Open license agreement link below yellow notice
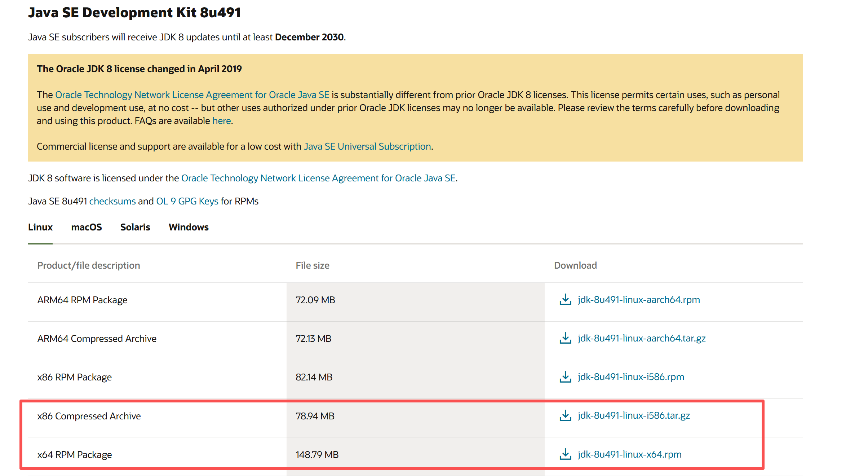 [318, 178]
